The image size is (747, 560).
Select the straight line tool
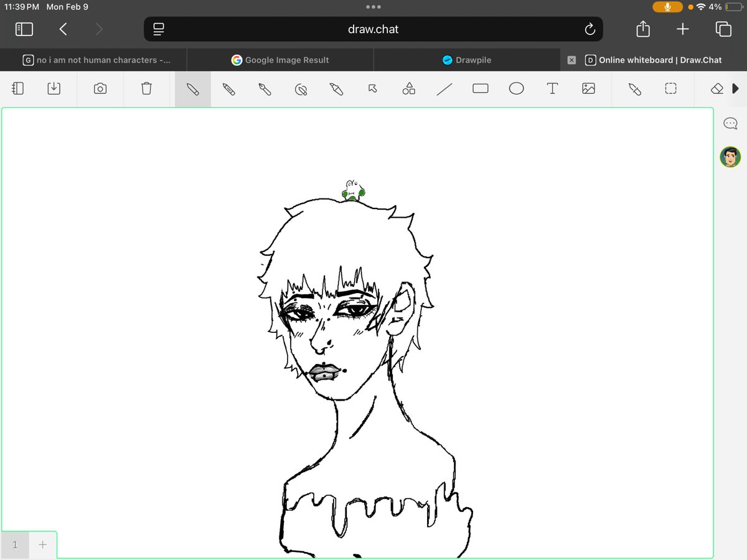(x=444, y=89)
